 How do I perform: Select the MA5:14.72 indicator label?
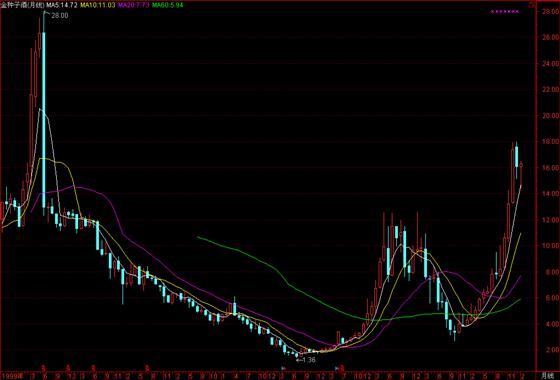[x=62, y=5]
